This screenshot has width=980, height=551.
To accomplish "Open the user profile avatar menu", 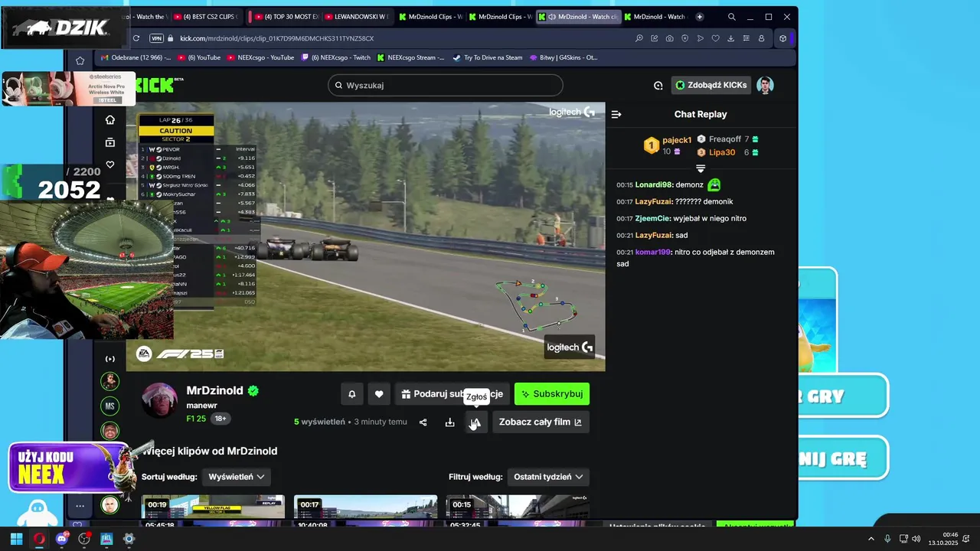I will click(765, 85).
